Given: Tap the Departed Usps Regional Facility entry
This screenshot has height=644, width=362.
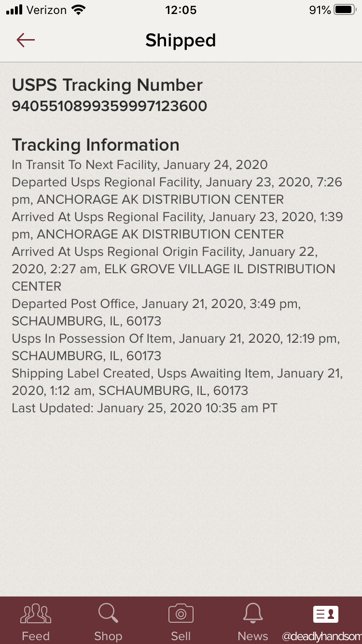Looking at the screenshot, I should tap(177, 191).
